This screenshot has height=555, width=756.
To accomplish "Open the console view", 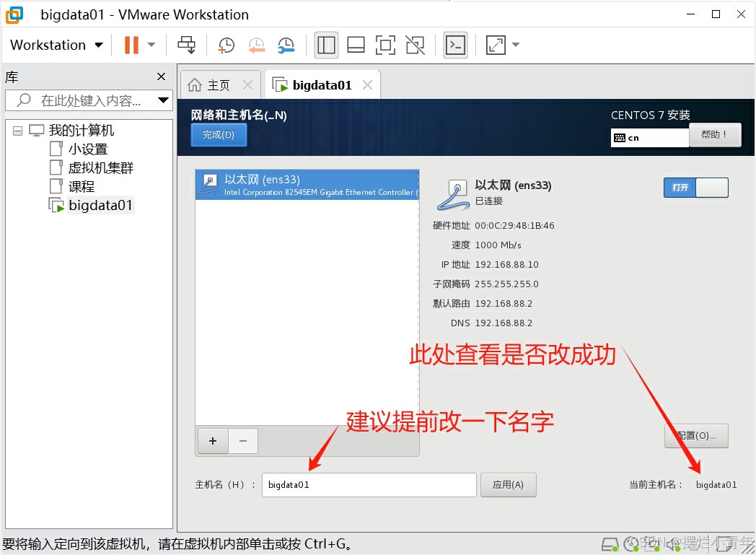I will [456, 45].
